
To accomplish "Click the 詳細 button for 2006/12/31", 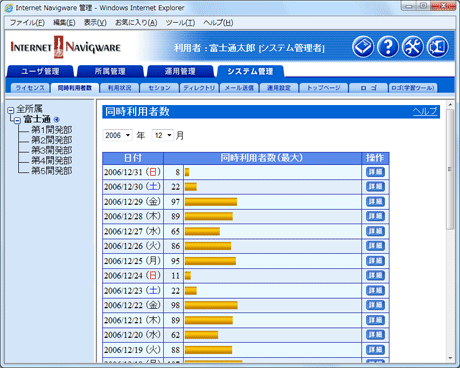I will tap(375, 172).
